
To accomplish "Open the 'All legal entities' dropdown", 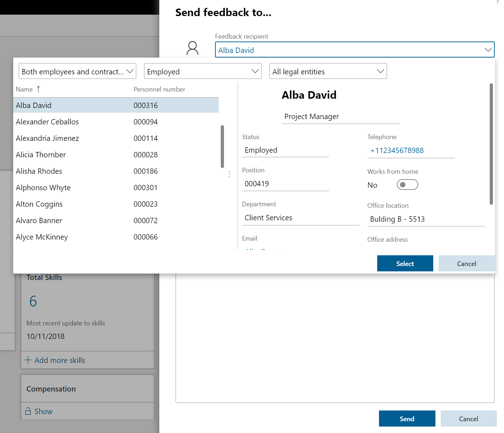I will (x=380, y=71).
